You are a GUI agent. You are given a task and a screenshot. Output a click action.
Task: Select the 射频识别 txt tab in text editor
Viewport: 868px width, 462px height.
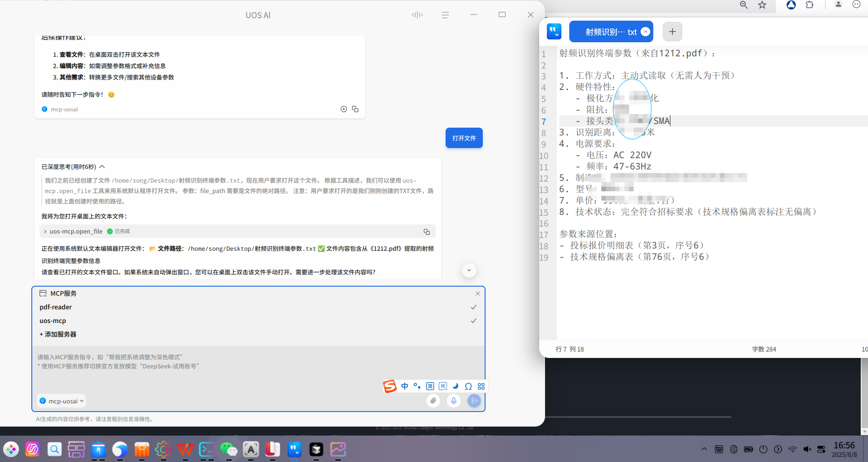[x=611, y=32]
